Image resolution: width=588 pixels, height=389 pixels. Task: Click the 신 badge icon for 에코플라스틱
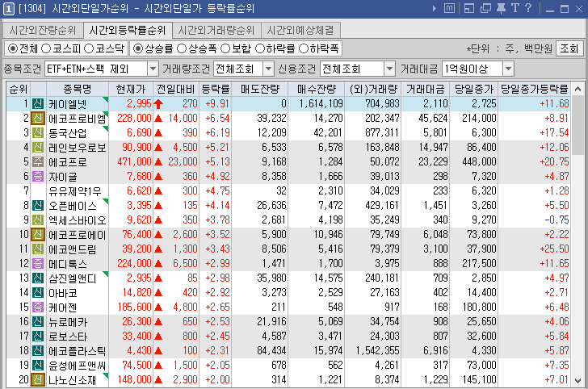(x=37, y=351)
